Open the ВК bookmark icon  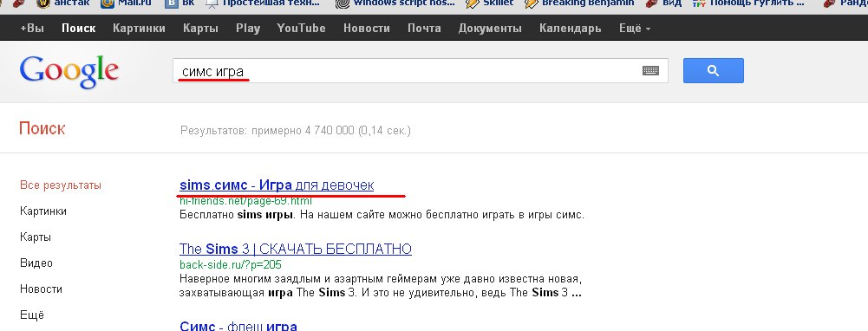click(x=173, y=3)
